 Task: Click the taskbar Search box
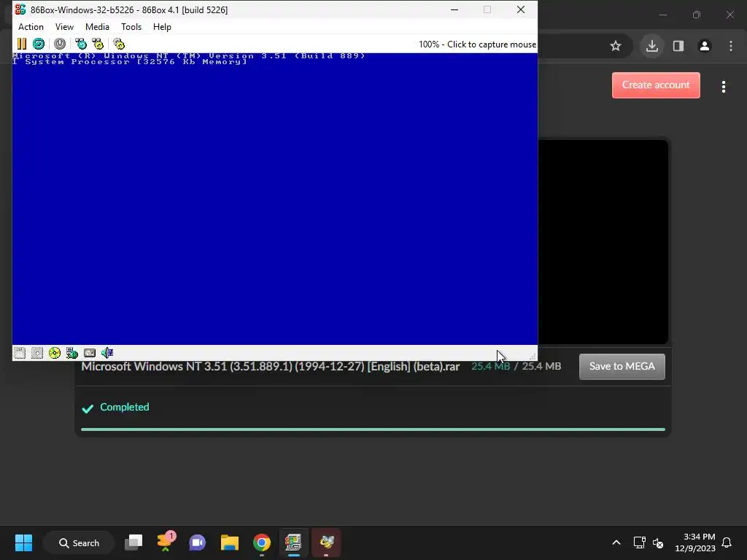[79, 542]
